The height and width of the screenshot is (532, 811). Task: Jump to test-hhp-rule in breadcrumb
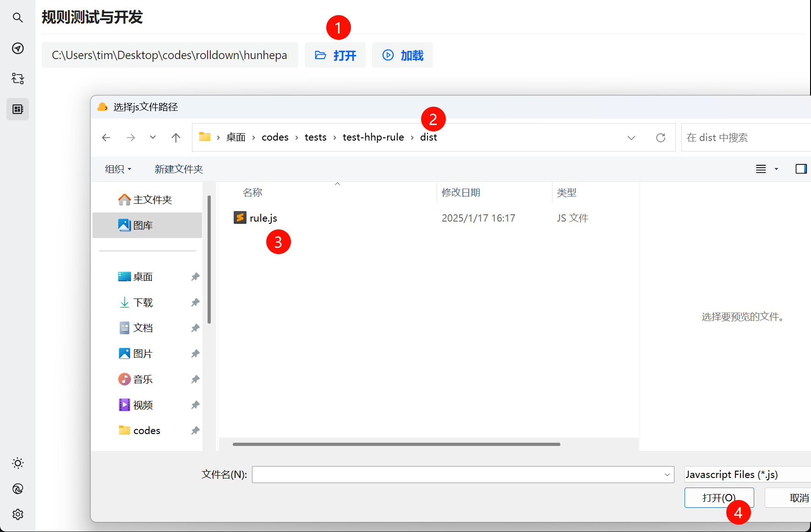click(x=373, y=137)
